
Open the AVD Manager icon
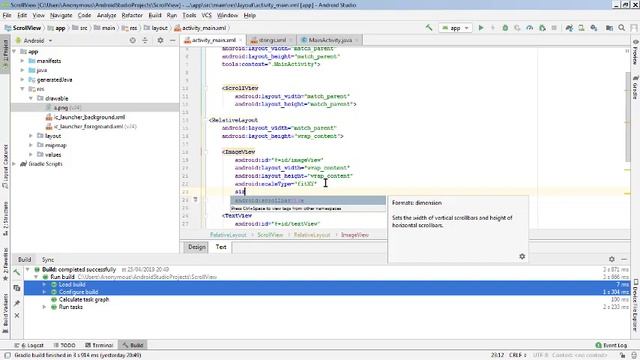tap(581, 28)
